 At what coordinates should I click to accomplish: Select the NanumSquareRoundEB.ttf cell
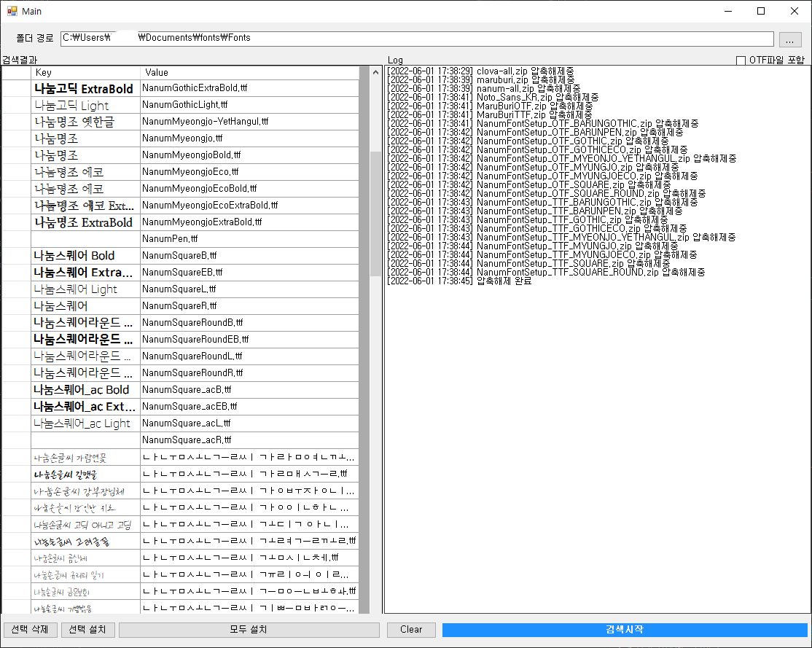(x=249, y=339)
